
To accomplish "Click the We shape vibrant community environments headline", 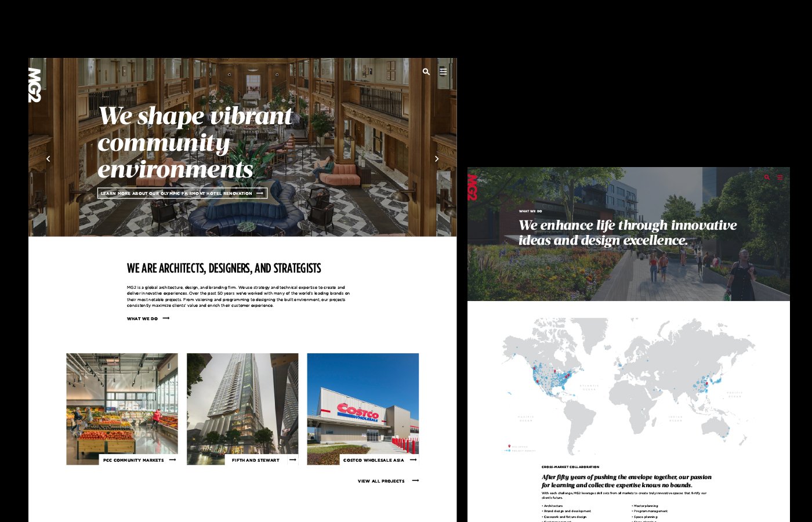I will [x=195, y=143].
